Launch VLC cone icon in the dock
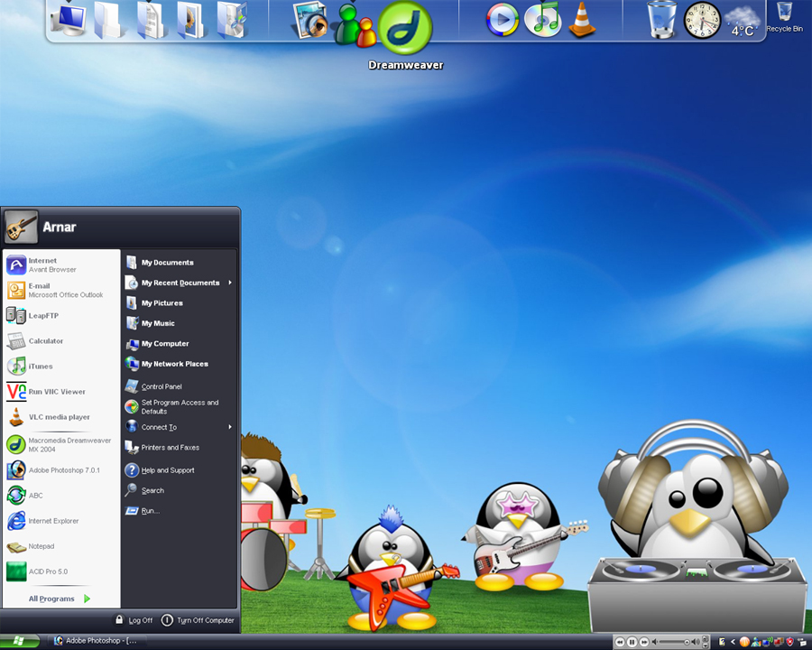Screen dimensions: 812x650 point(582,21)
